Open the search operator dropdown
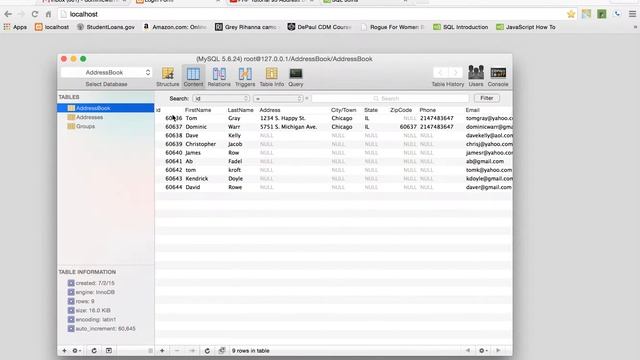This screenshot has width=640, height=360. click(278, 98)
